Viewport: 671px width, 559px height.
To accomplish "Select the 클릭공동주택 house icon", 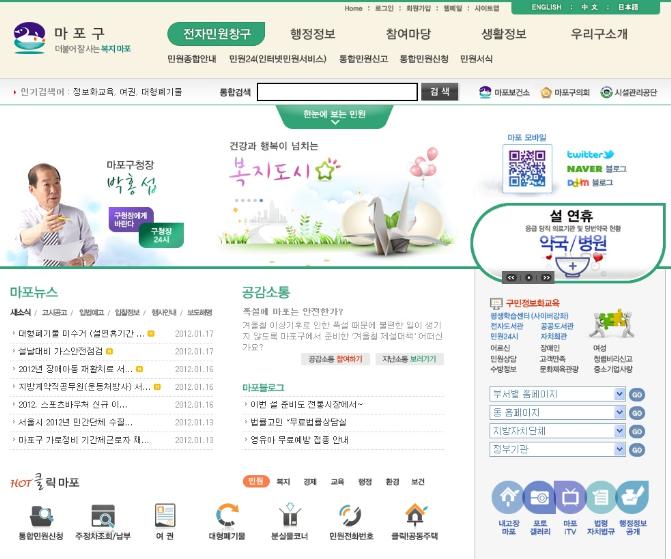I will (415, 515).
